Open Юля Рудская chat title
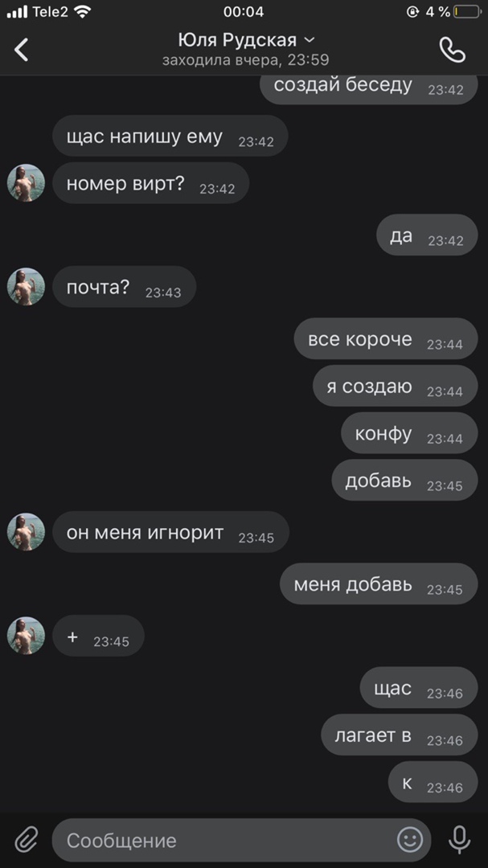488x868 pixels. (x=237, y=40)
